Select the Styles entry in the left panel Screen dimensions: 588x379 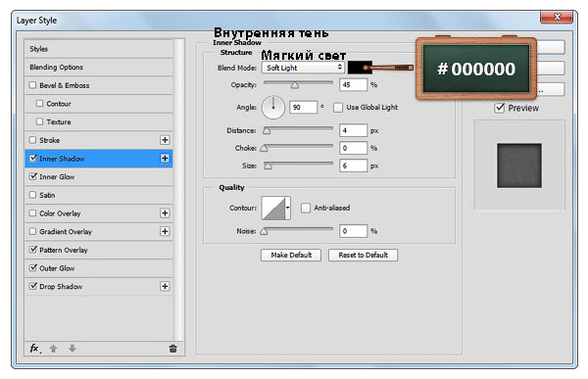pyautogui.click(x=99, y=49)
